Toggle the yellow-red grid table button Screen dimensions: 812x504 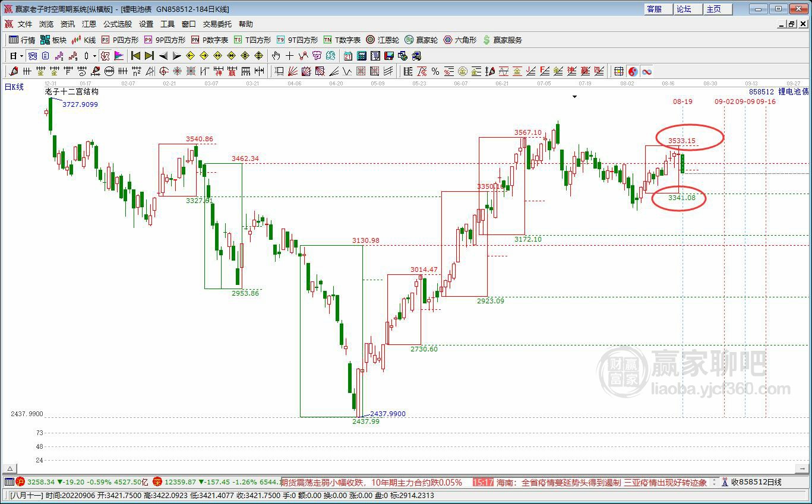(619, 71)
